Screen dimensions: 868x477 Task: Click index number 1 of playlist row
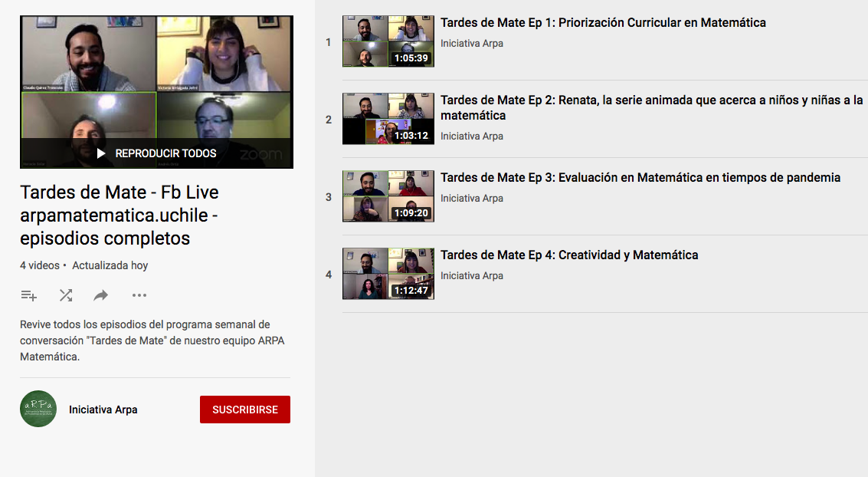pyautogui.click(x=328, y=42)
